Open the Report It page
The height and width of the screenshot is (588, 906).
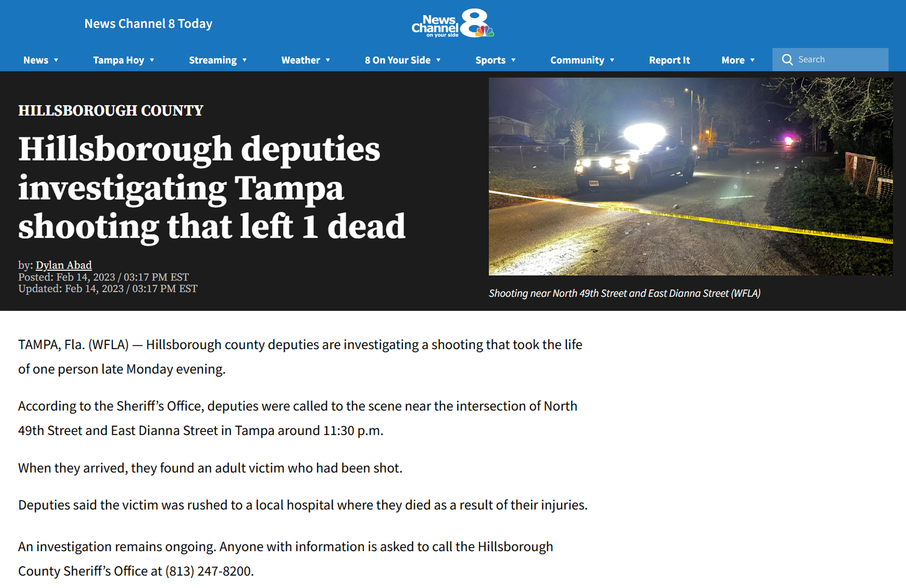(x=669, y=60)
